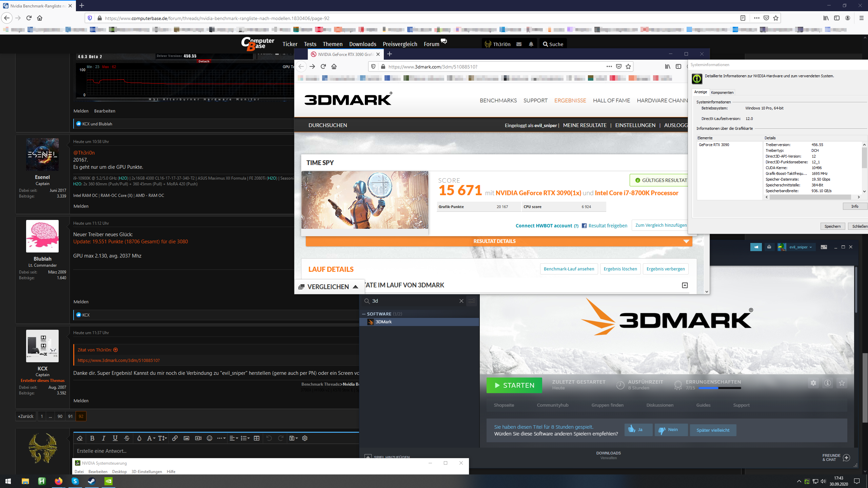Open 3DMark game settings gear in Steam
This screenshot has height=488, width=868.
(813, 383)
